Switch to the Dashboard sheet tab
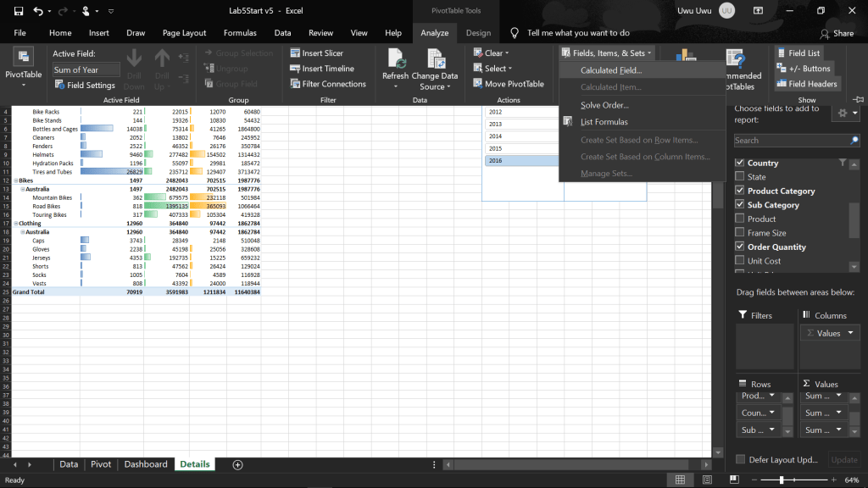Viewport: 868px width, 488px height. coord(146,464)
